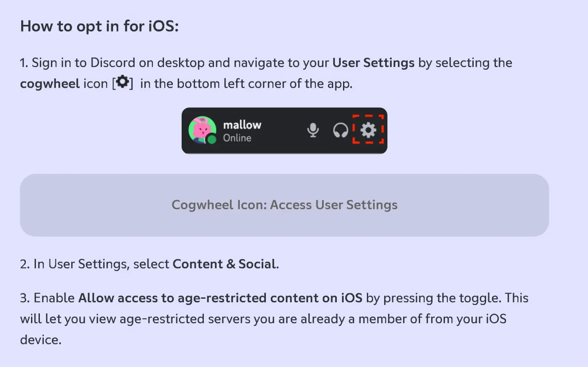Screen dimensions: 588x367
Task: Select the bold "Content & Social" text
Action: [225, 264]
